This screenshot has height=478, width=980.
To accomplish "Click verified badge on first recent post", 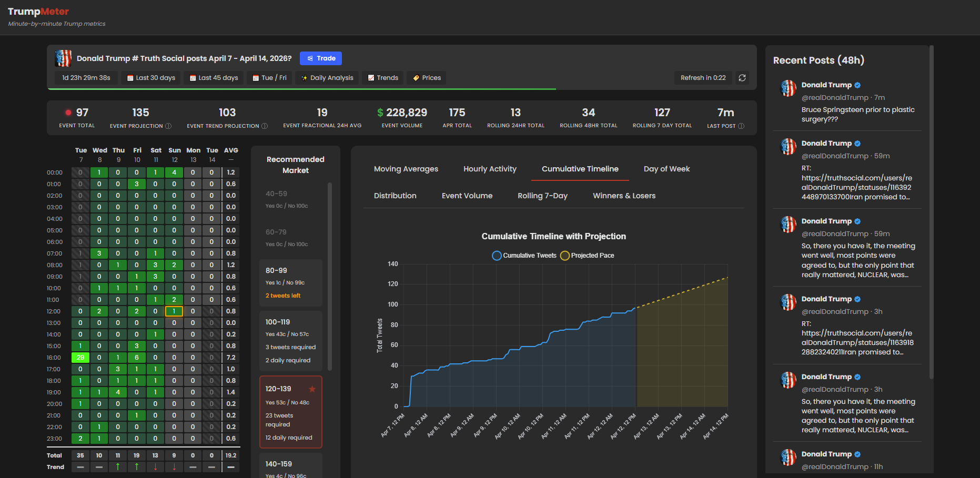I will pos(857,85).
